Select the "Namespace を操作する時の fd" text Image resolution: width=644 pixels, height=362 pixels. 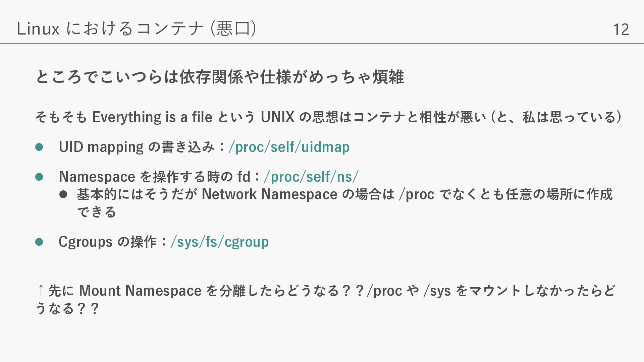pos(154,177)
